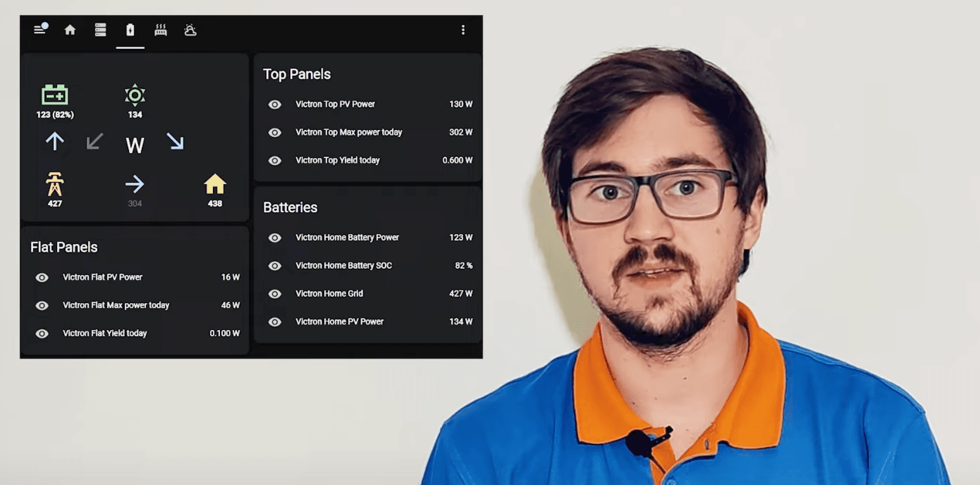Viewport: 980px width, 485px height.
Task: Open the three-dot overflow menu
Action: tap(463, 30)
